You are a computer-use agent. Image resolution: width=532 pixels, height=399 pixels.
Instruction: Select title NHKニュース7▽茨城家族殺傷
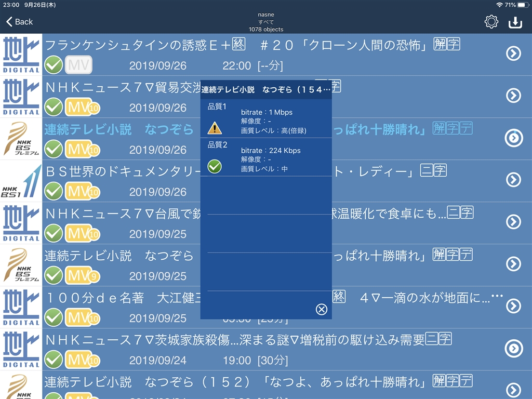pyautogui.click(x=248, y=339)
